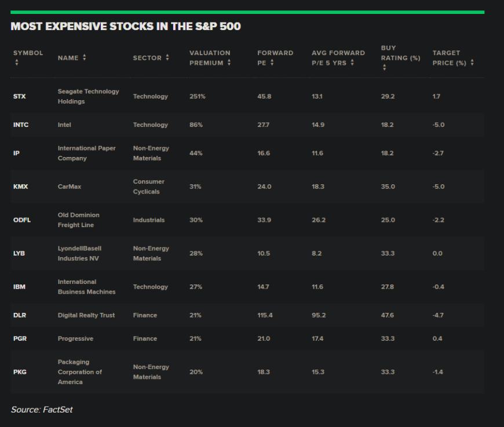Click the LYB ticker symbol
The height and width of the screenshot is (427, 504).
point(19,253)
